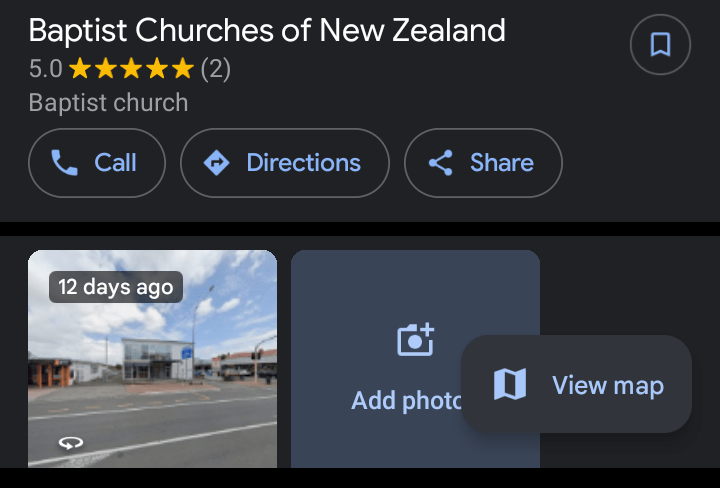720x488 pixels.
Task: Click the Baptist Churches of New Zealand title
Action: coord(267,30)
